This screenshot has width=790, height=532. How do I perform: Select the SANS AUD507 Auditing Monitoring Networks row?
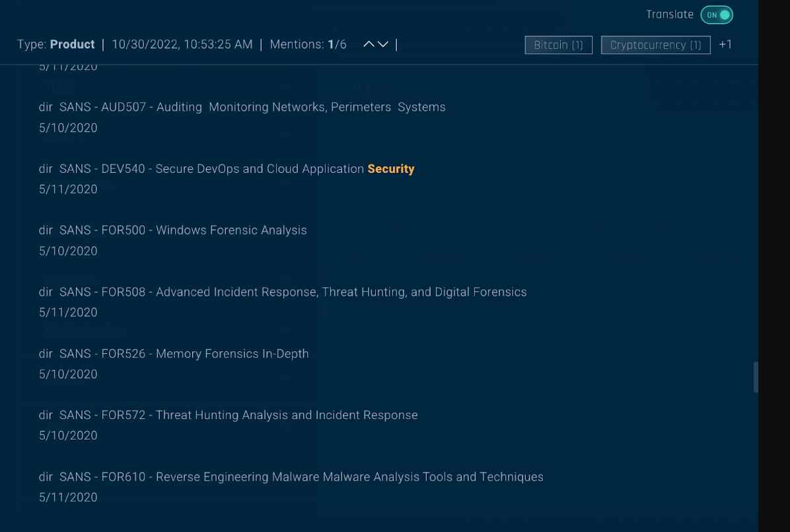(x=242, y=107)
